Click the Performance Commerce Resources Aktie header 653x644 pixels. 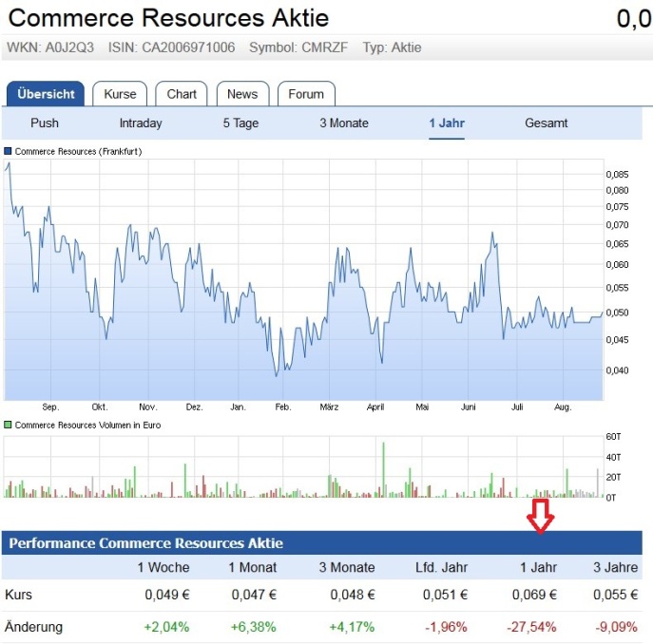[x=146, y=543]
